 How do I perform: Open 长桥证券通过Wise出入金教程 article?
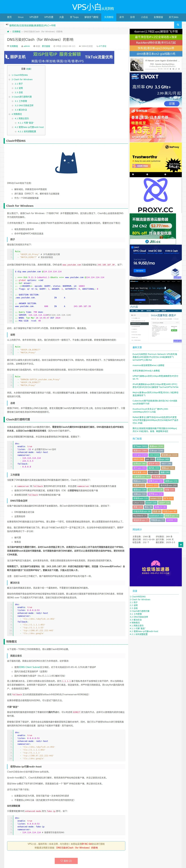click(x=146, y=371)
